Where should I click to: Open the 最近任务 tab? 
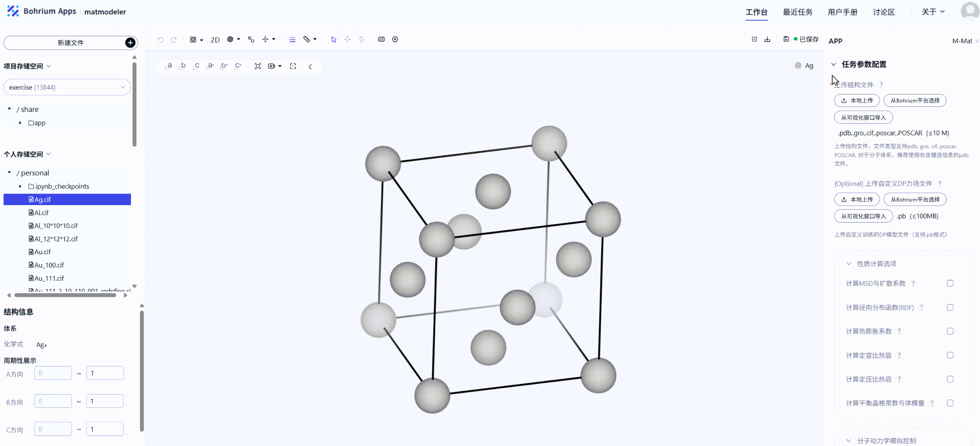pos(798,12)
